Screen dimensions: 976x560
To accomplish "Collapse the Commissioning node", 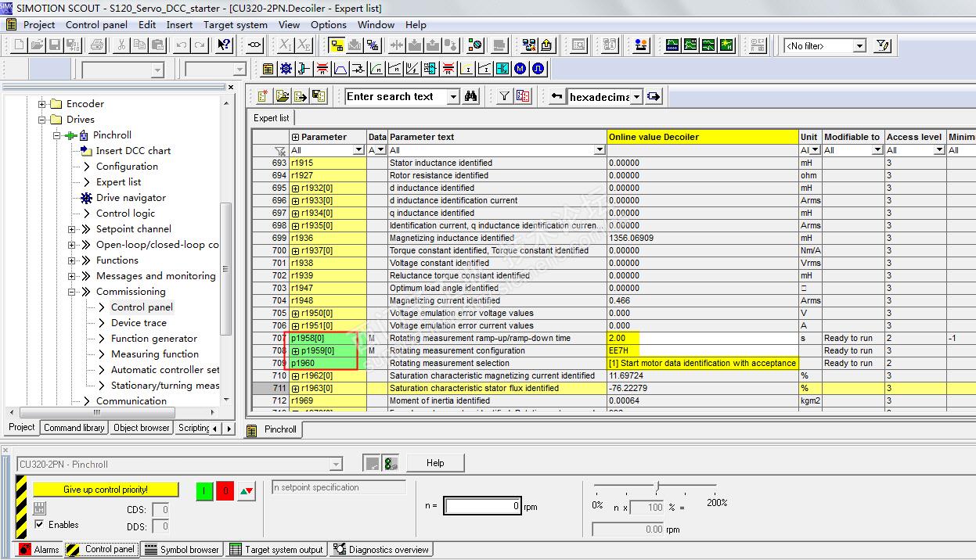I will coord(72,292).
